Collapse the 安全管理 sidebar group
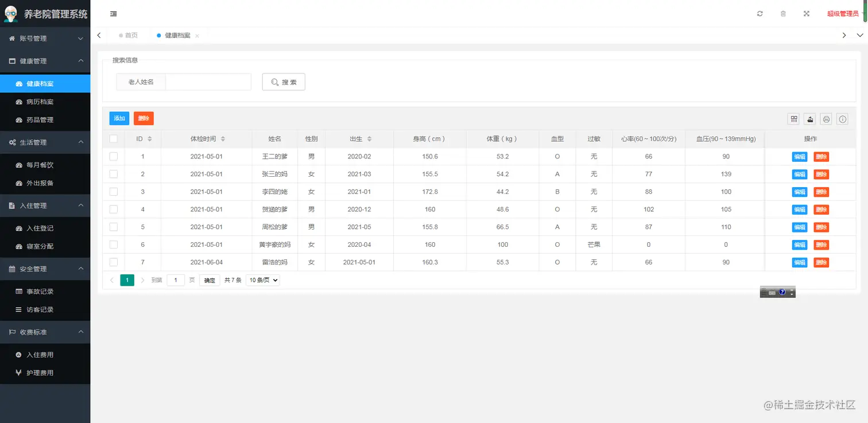The image size is (868, 423). coord(45,269)
